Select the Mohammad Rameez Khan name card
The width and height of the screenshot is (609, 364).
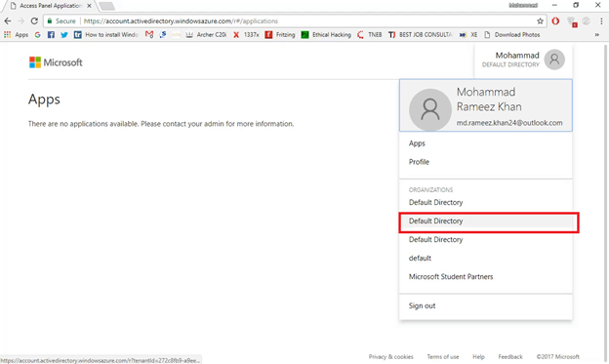tap(485, 105)
